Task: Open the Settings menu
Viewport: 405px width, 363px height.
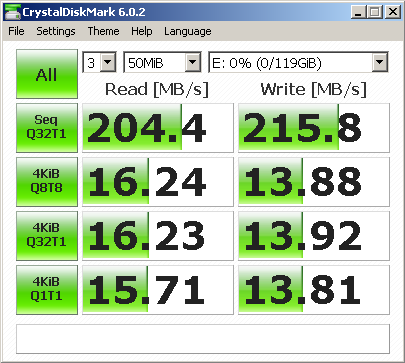Action: coord(56,31)
